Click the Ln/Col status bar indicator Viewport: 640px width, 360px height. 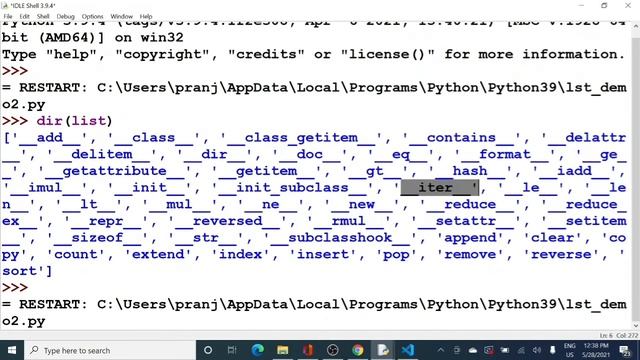click(x=618, y=336)
